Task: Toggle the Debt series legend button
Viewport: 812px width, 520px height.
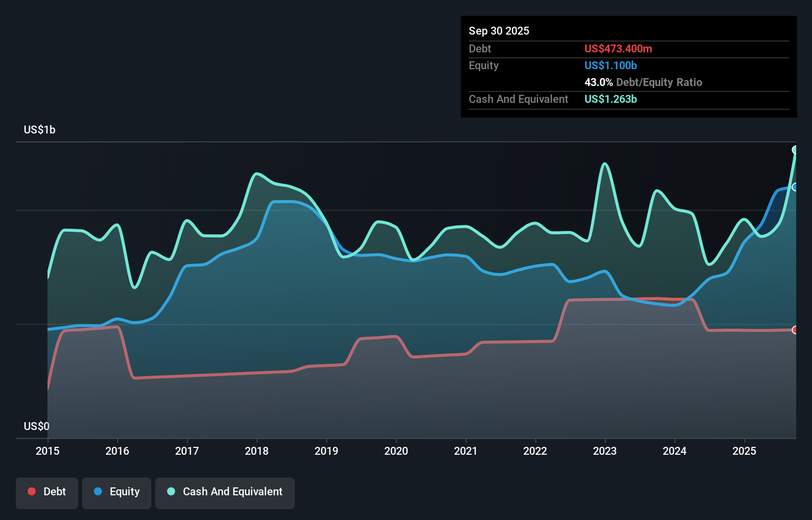Action: point(47,493)
